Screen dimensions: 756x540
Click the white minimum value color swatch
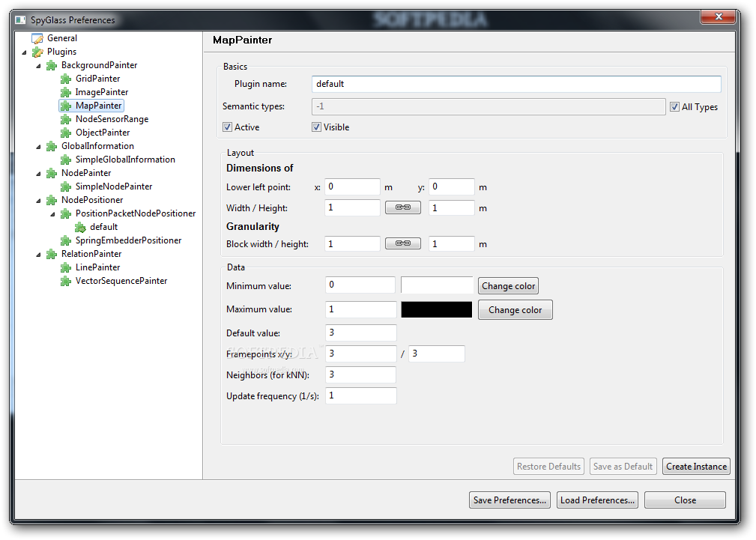437,285
